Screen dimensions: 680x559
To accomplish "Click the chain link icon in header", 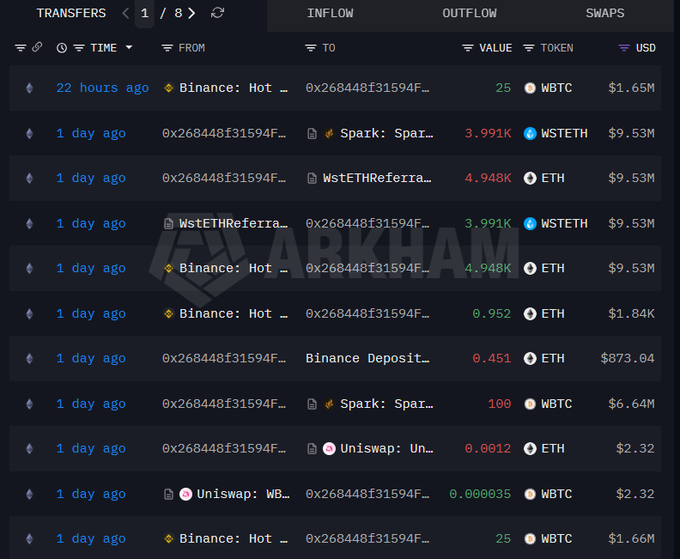I will [37, 47].
